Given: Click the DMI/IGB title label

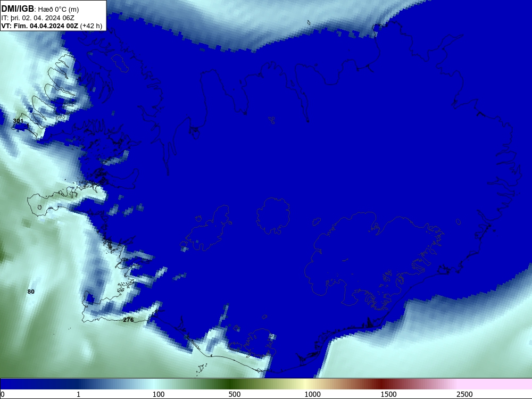Looking at the screenshot, I should pos(18,9).
